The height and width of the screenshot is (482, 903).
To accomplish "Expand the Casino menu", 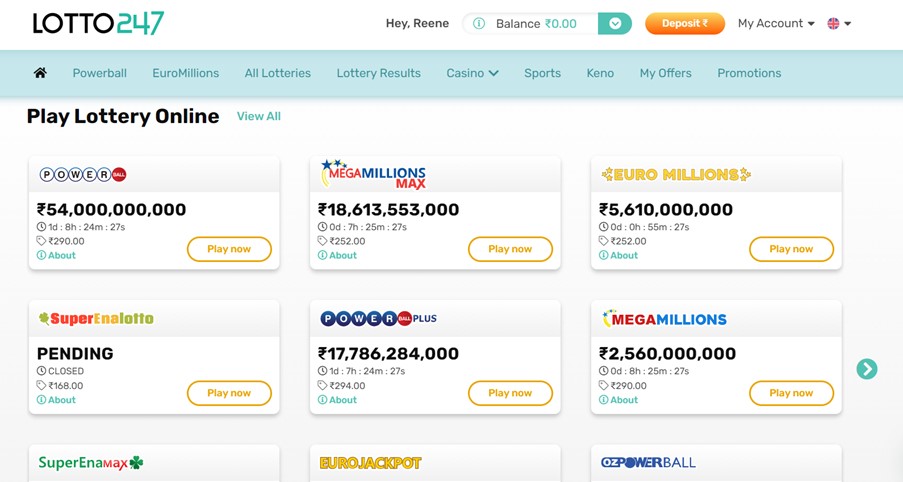I will pyautogui.click(x=472, y=73).
